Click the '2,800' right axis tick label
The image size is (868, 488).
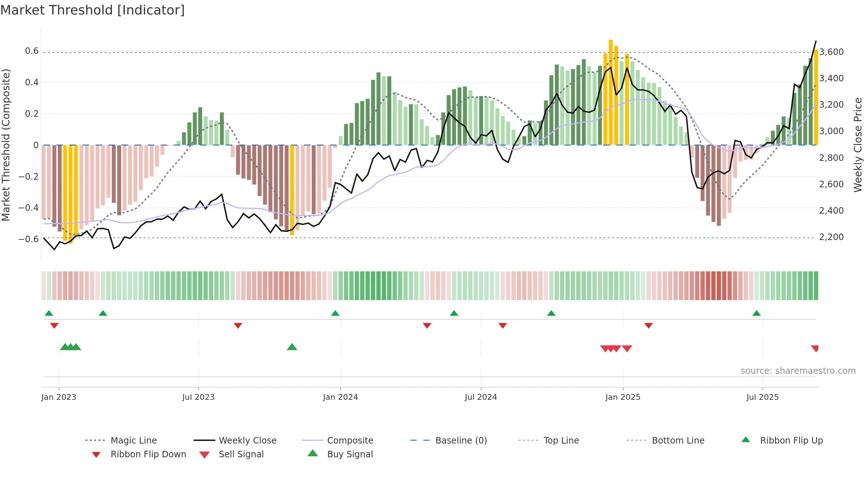point(831,158)
